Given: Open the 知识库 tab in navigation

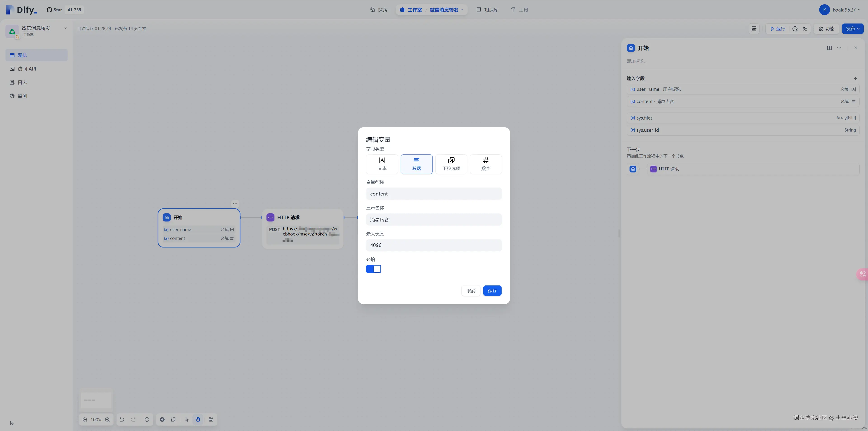Looking at the screenshot, I should (487, 10).
